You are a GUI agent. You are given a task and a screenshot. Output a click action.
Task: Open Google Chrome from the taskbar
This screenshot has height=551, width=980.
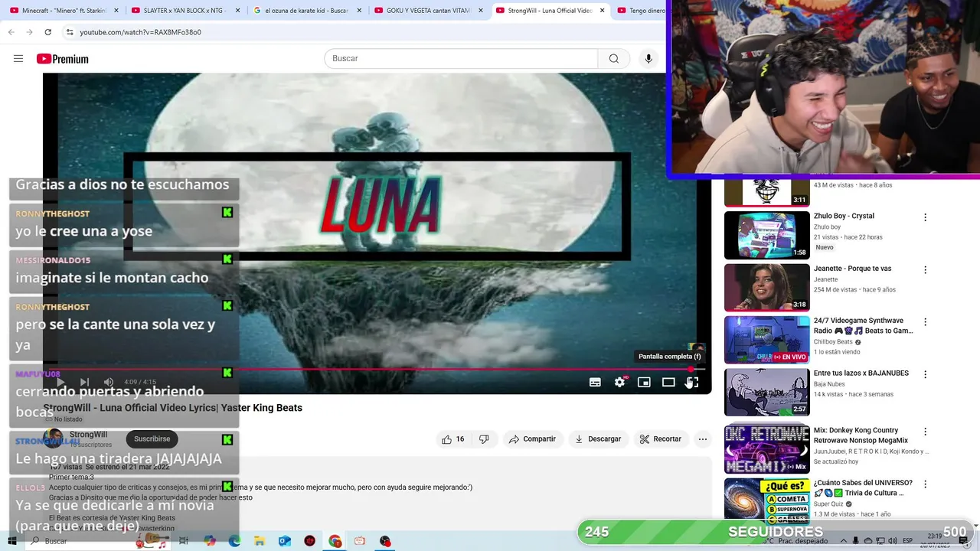(x=335, y=541)
